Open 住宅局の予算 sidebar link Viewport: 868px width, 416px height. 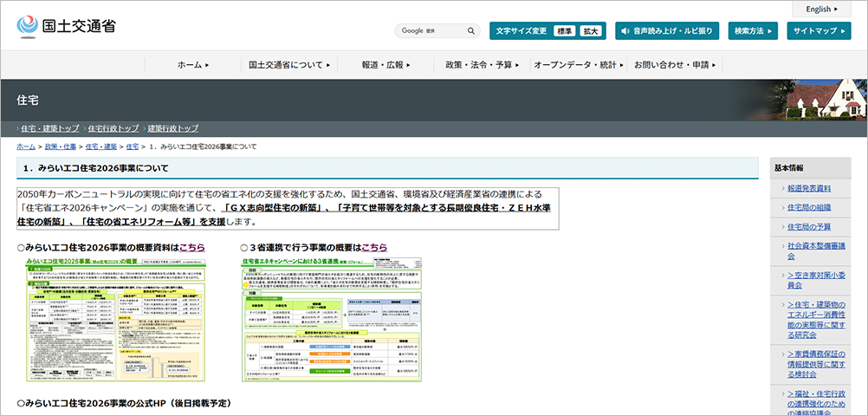tap(809, 227)
